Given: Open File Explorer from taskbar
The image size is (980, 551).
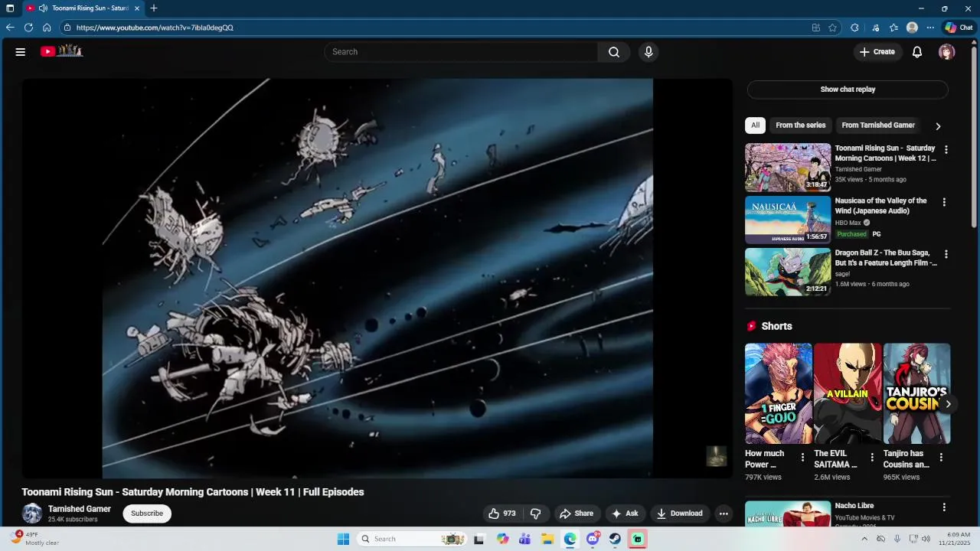Looking at the screenshot, I should point(547,539).
